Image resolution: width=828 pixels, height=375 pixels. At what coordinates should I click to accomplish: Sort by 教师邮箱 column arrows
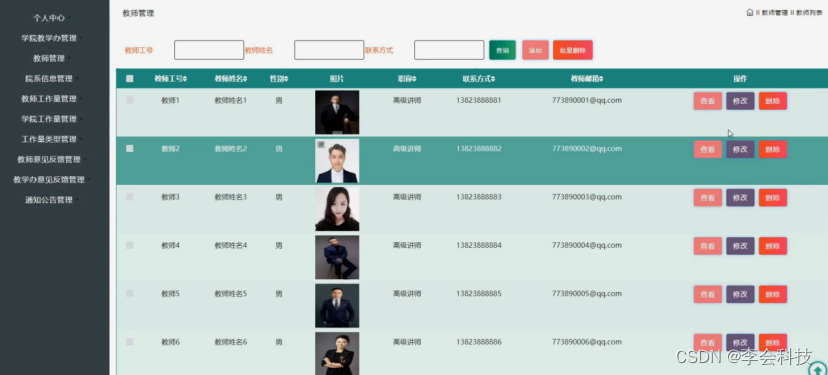point(601,79)
